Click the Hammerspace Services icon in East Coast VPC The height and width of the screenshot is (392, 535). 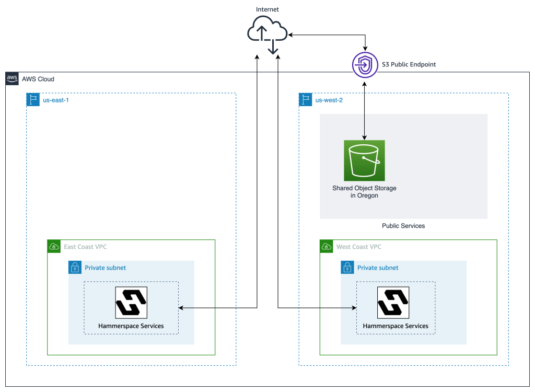[130, 303]
